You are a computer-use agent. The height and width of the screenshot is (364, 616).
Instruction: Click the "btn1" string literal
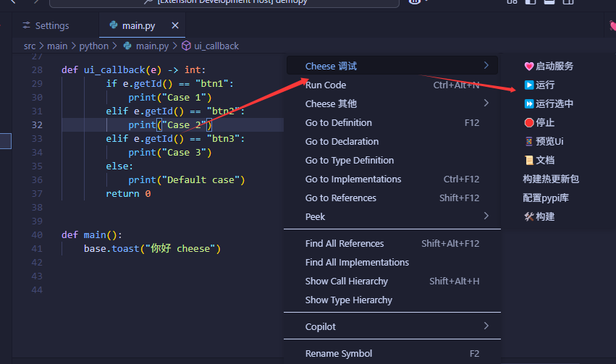click(212, 84)
